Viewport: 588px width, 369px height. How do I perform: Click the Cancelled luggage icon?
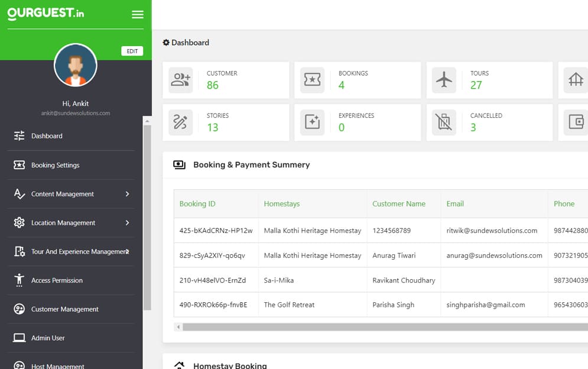coord(444,122)
